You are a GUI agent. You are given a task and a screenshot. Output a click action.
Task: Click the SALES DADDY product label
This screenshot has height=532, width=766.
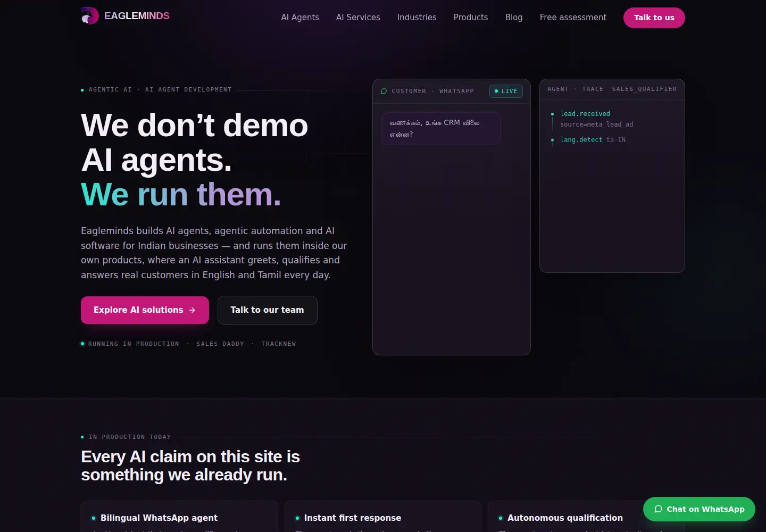click(x=220, y=344)
